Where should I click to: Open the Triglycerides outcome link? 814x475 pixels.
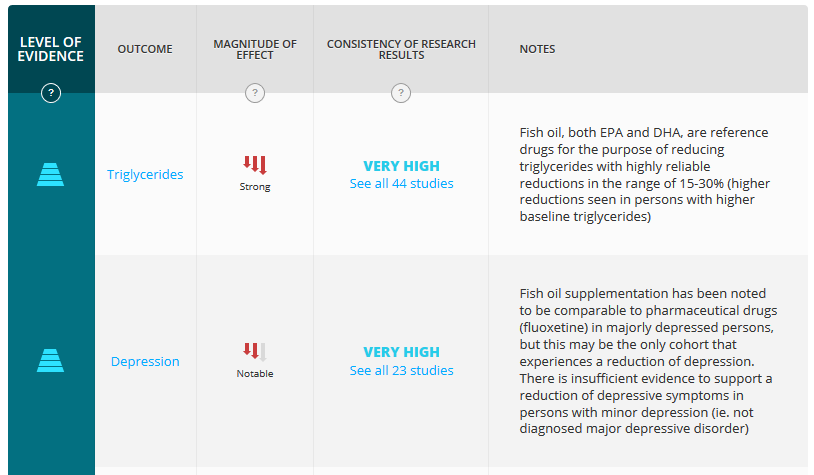click(145, 174)
